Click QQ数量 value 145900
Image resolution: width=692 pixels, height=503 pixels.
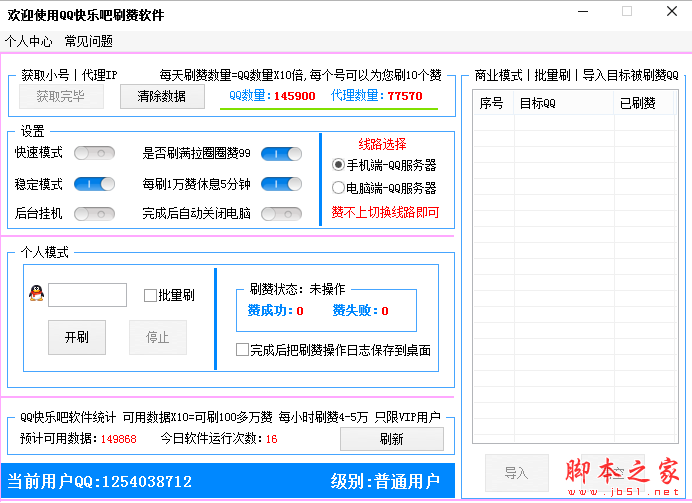click(x=294, y=96)
